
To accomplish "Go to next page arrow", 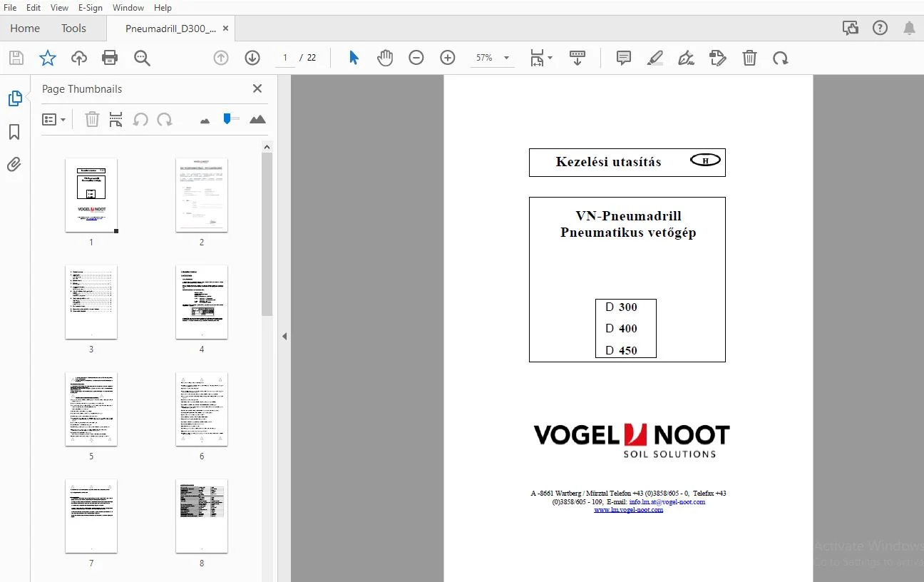I will [x=252, y=58].
